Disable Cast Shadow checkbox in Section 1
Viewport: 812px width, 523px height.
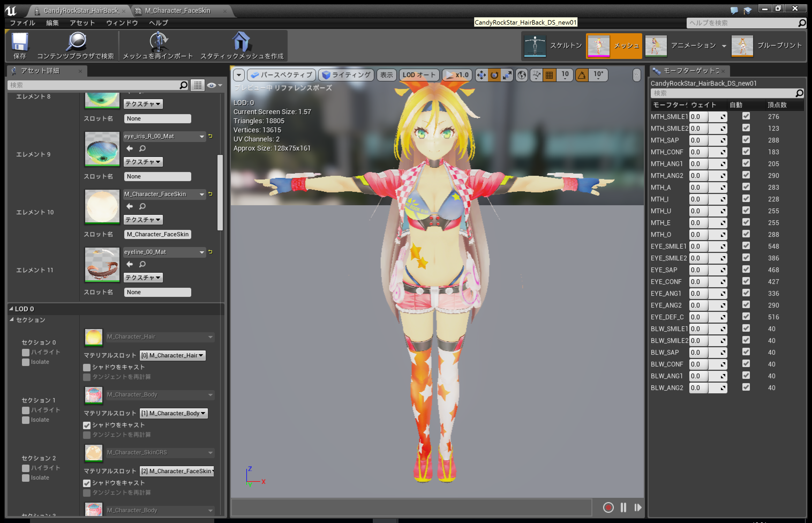[87, 425]
